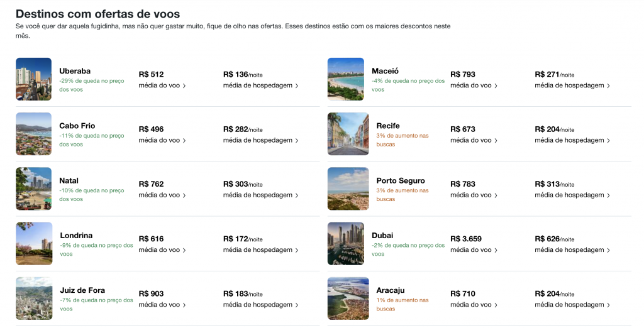
Task: Click chevron beside Aracaju média do voo
Action: pyautogui.click(x=496, y=305)
